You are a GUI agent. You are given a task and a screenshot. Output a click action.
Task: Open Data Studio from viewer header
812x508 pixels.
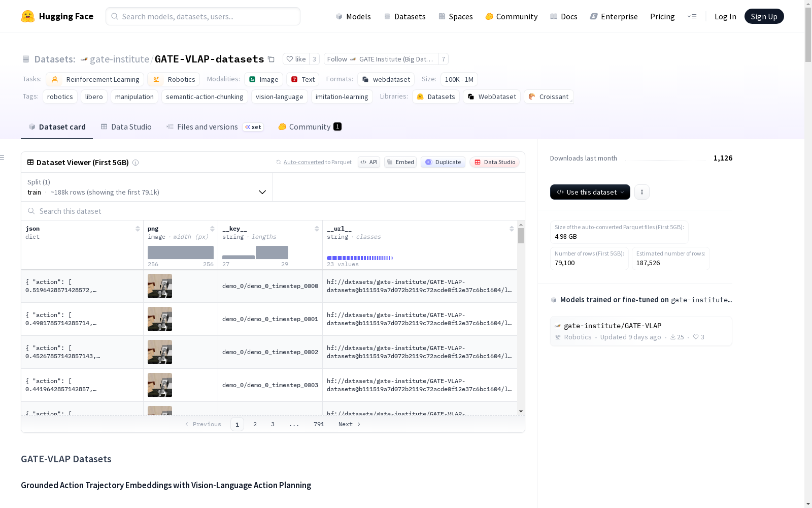(x=494, y=162)
